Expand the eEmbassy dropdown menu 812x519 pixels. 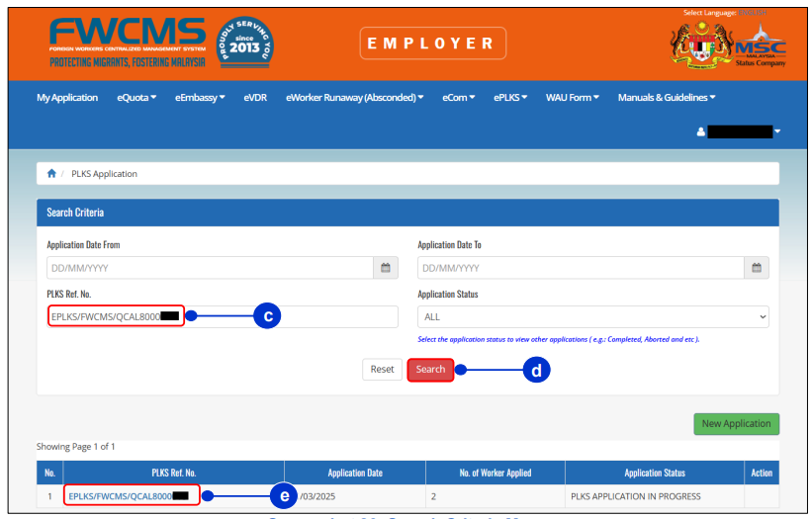200,97
